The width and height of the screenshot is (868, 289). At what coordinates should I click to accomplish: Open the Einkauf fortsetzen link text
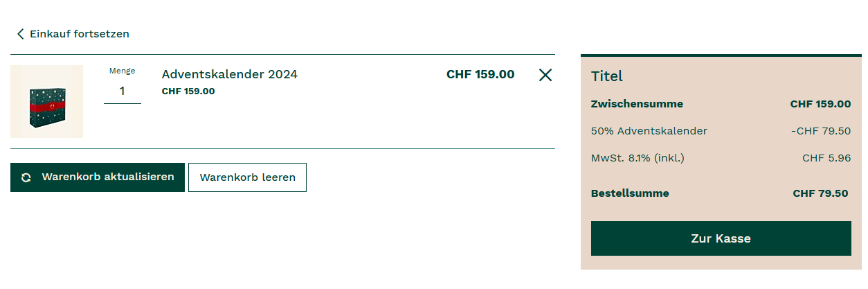(x=79, y=34)
